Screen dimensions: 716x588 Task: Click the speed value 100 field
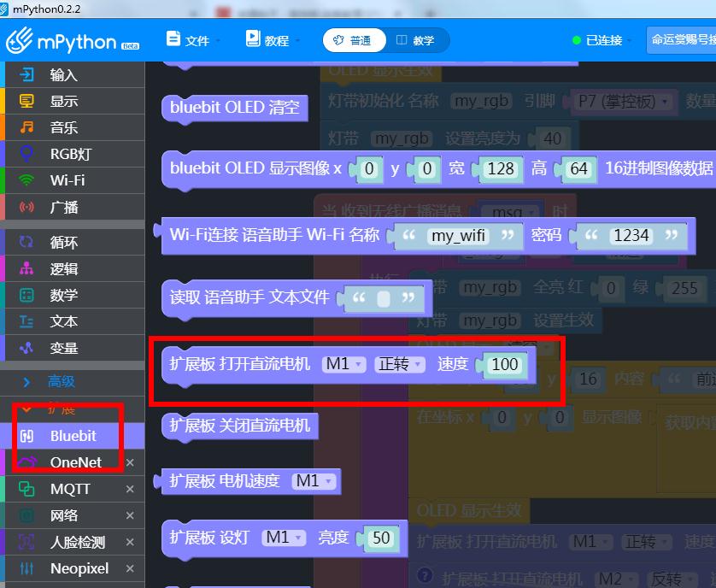click(x=504, y=364)
